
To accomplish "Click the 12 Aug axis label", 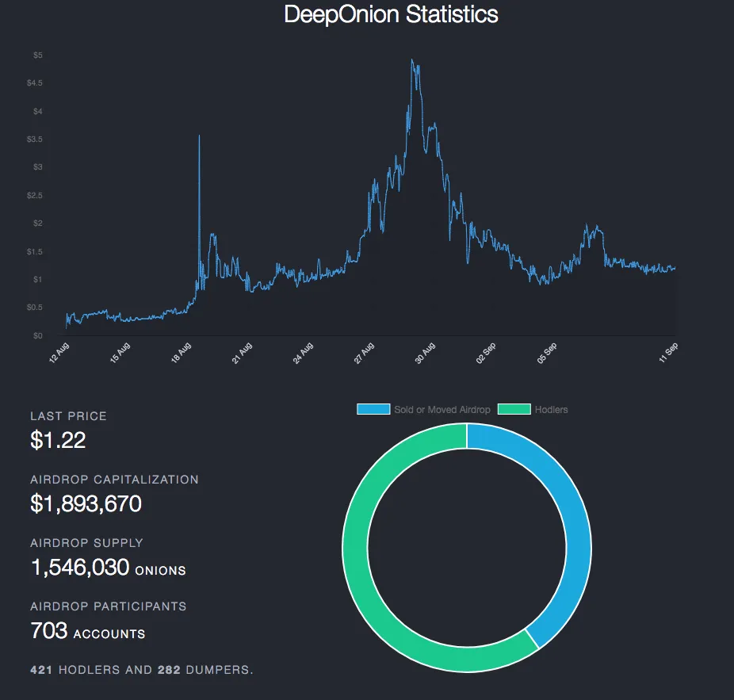I will click(59, 353).
